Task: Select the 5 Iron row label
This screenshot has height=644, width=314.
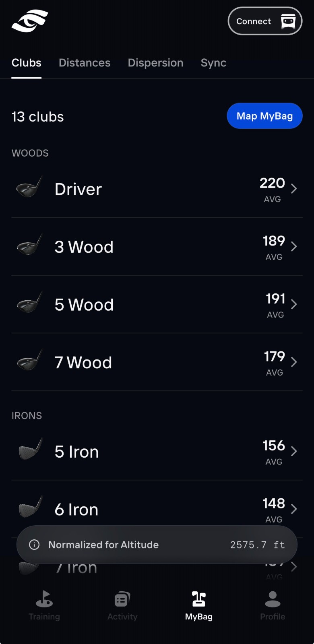Action: pos(77,452)
